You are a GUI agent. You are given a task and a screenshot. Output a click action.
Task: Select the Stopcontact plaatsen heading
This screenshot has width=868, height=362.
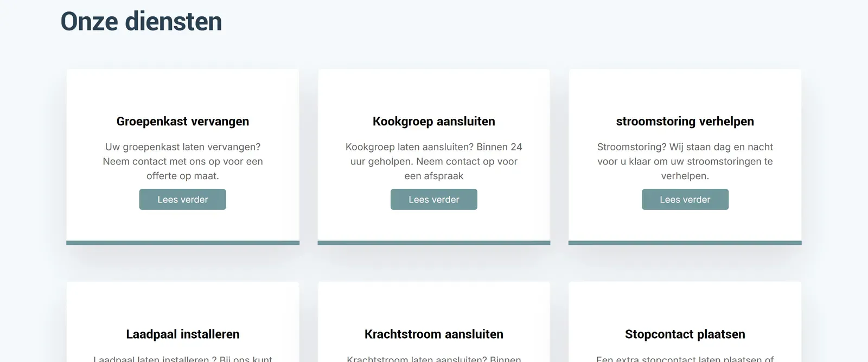[x=685, y=334]
